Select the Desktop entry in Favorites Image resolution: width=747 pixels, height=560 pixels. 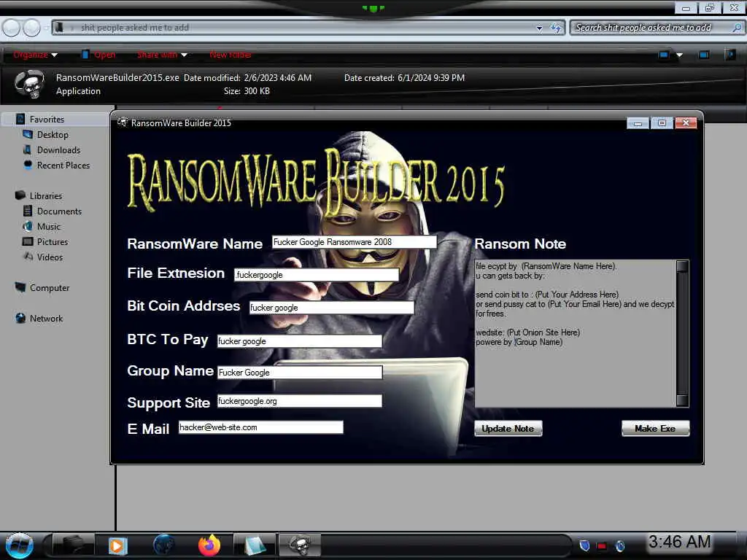53,134
